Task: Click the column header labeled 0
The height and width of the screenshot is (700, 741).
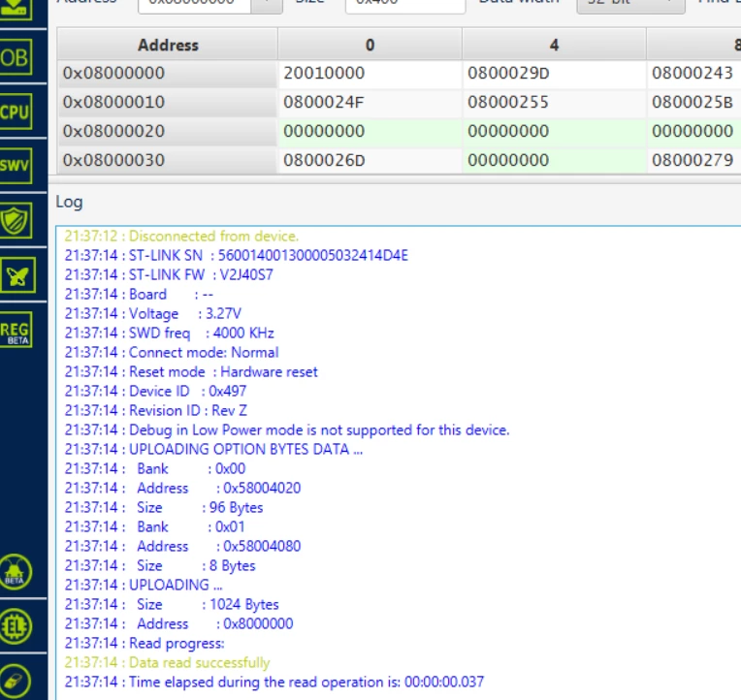Action: tap(370, 45)
